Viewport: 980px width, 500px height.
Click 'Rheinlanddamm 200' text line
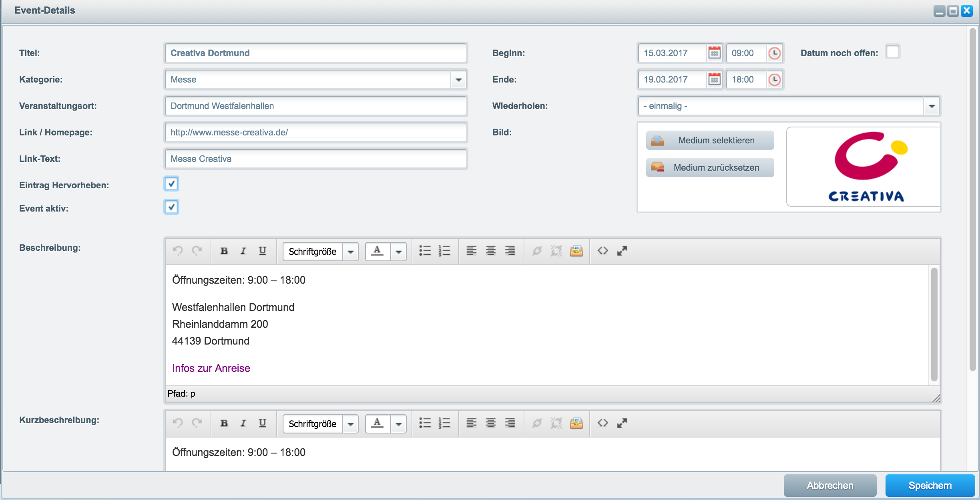click(x=220, y=324)
